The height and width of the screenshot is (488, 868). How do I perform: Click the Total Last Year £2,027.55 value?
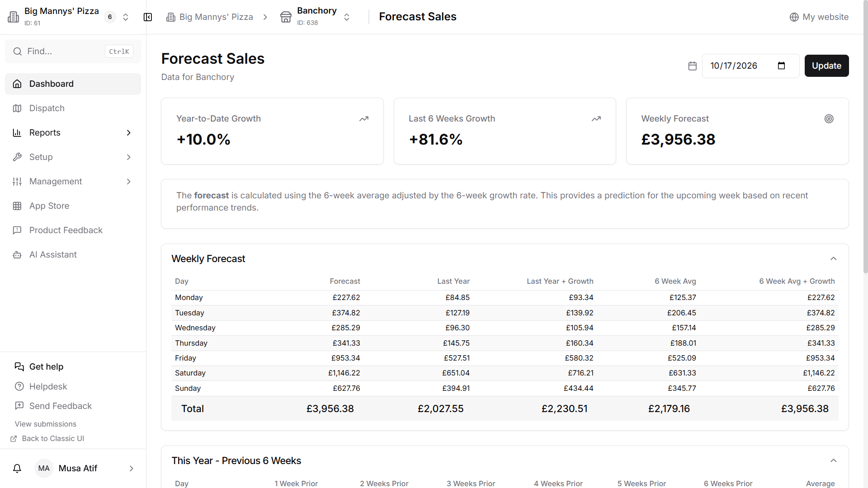(x=440, y=409)
